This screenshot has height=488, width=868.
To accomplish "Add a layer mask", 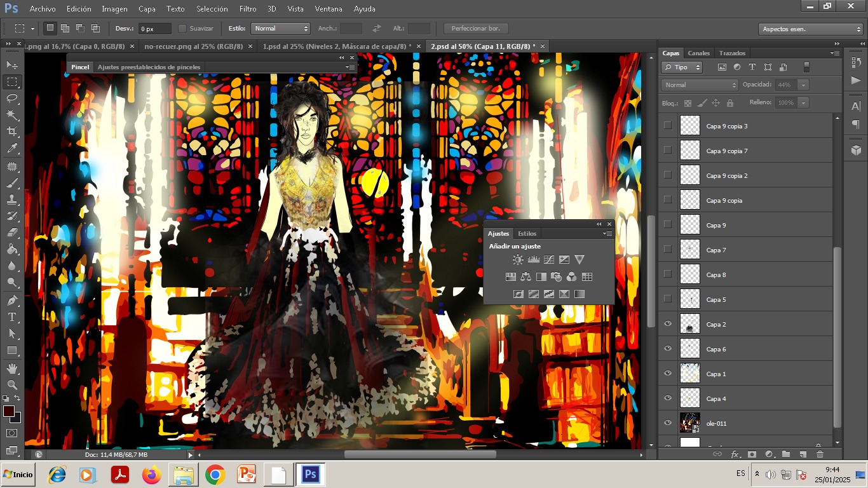I will (x=752, y=454).
